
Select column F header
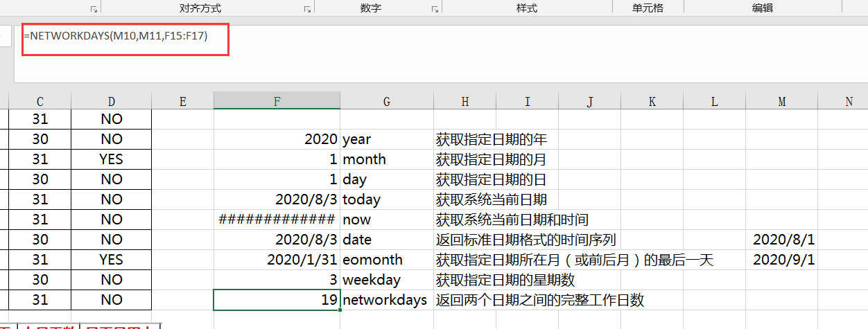[277, 101]
